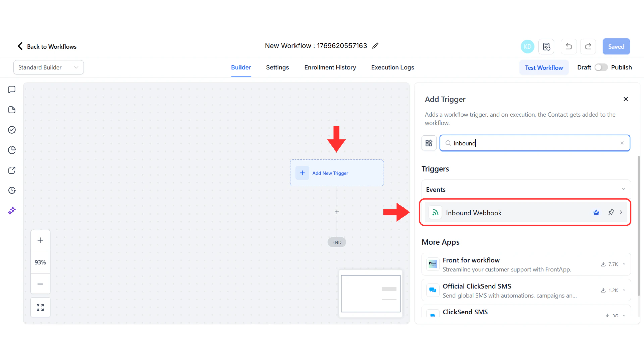
Task: Open the Standard Builder dropdown
Action: (x=48, y=67)
